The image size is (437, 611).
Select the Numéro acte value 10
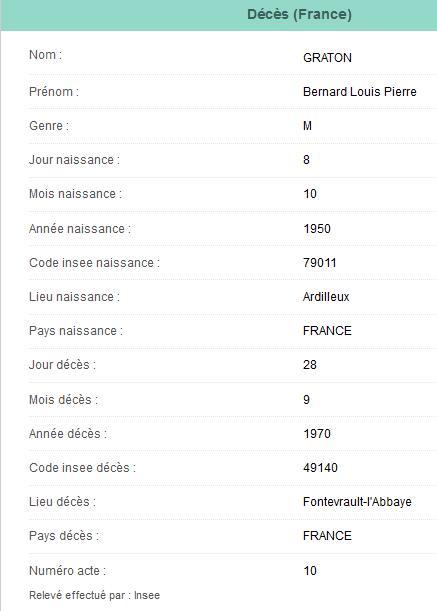click(x=310, y=570)
